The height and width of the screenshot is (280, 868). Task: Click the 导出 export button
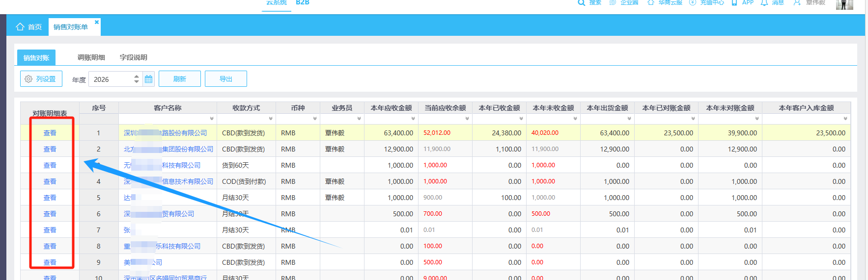(226, 79)
